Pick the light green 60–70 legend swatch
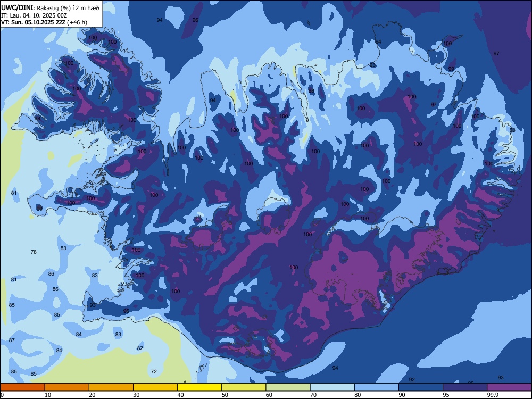Viewport: 532px width, 399px height. pyautogui.click(x=288, y=387)
